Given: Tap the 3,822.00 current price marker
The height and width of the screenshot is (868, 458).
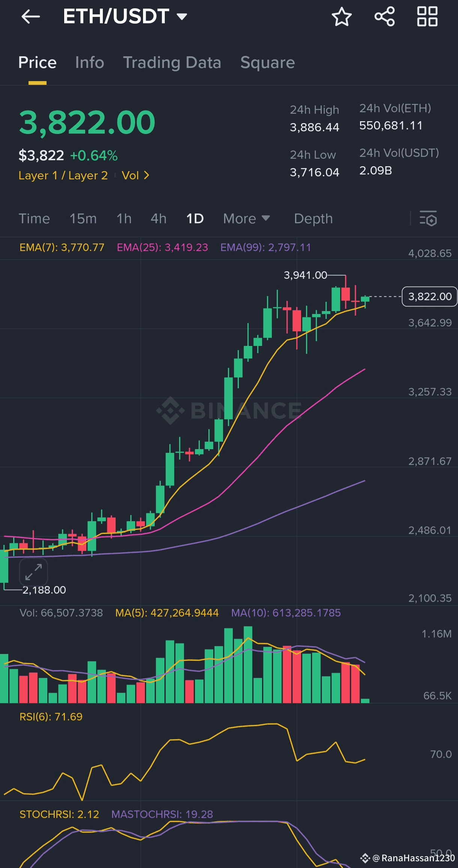Looking at the screenshot, I should tap(429, 296).
